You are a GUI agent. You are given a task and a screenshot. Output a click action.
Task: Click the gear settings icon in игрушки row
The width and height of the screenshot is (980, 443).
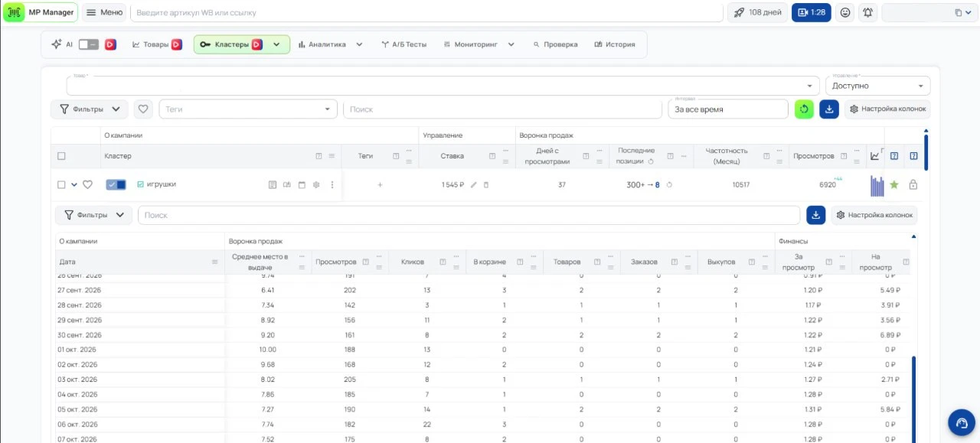[316, 184]
